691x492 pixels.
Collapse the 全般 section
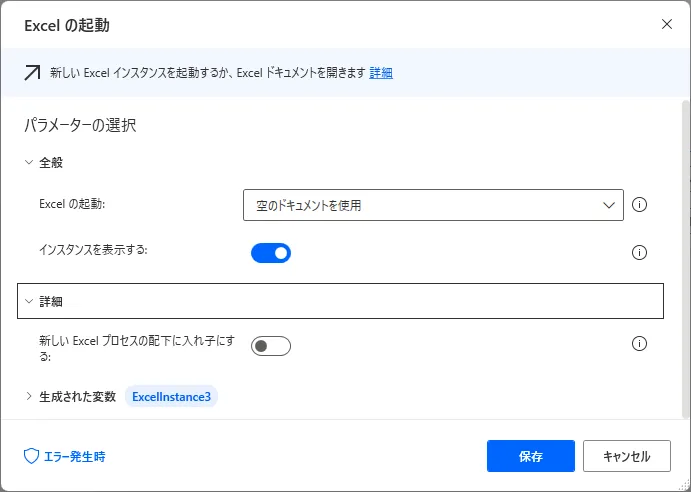point(29,162)
